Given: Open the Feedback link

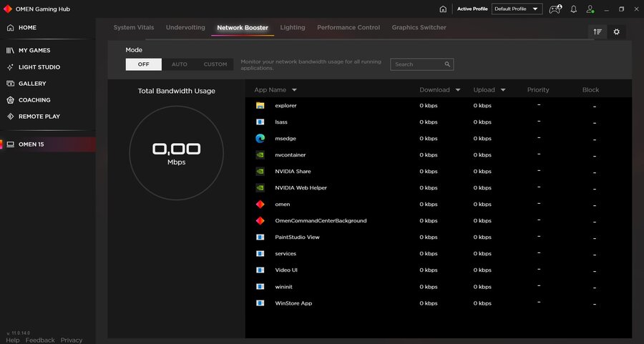Looking at the screenshot, I should (x=40, y=340).
